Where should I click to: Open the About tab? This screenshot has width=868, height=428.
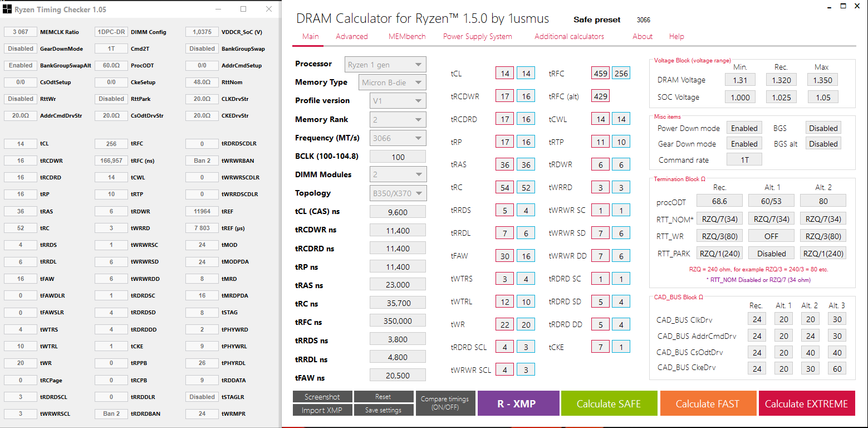643,36
